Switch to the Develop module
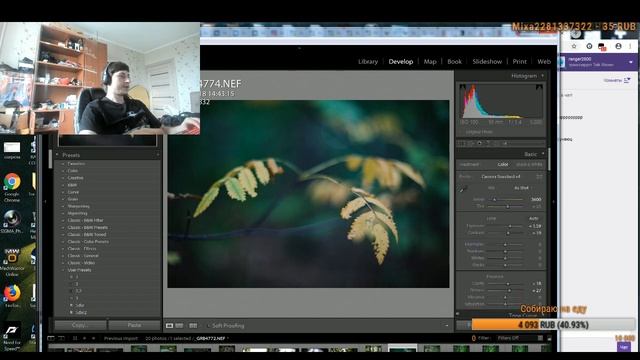 (x=401, y=61)
